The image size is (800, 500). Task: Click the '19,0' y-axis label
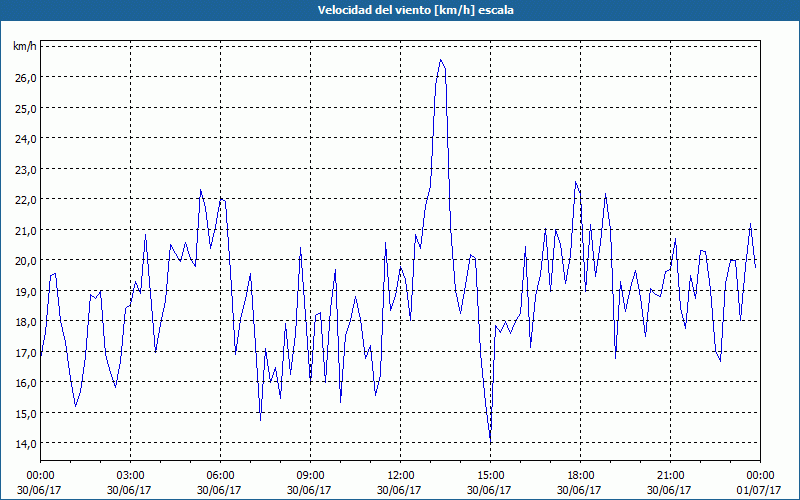pyautogui.click(x=25, y=291)
